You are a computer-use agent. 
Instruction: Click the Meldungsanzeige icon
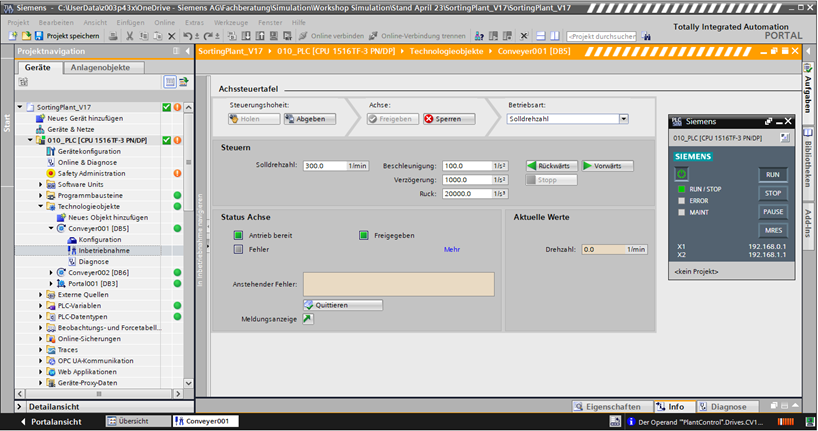point(308,319)
